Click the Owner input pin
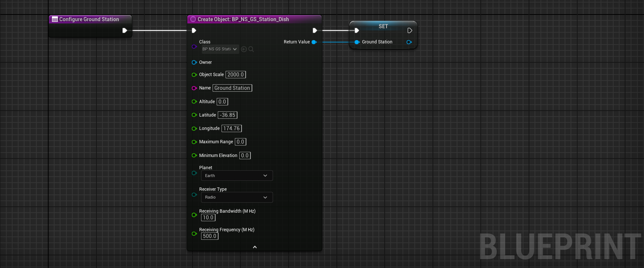This screenshot has height=268, width=644. [x=194, y=62]
